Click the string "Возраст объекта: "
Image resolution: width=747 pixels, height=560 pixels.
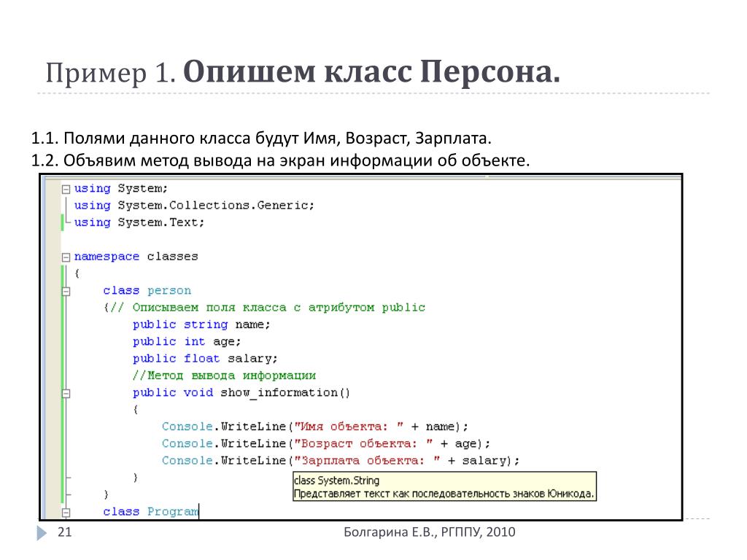click(x=363, y=444)
